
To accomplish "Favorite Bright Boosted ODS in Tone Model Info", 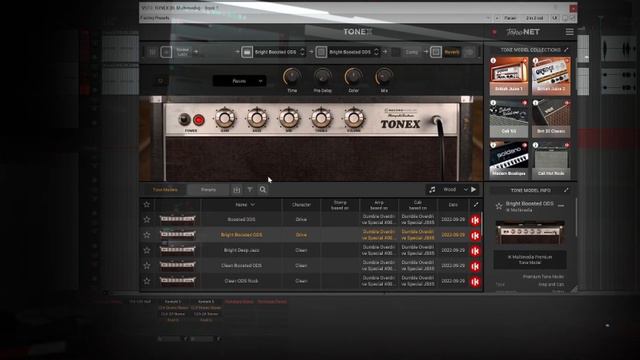I will coord(499,206).
